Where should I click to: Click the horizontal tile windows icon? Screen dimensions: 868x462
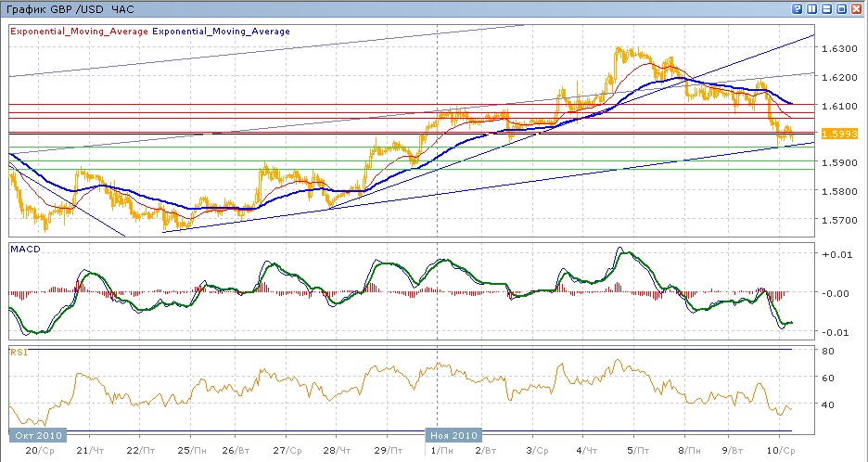(x=827, y=8)
